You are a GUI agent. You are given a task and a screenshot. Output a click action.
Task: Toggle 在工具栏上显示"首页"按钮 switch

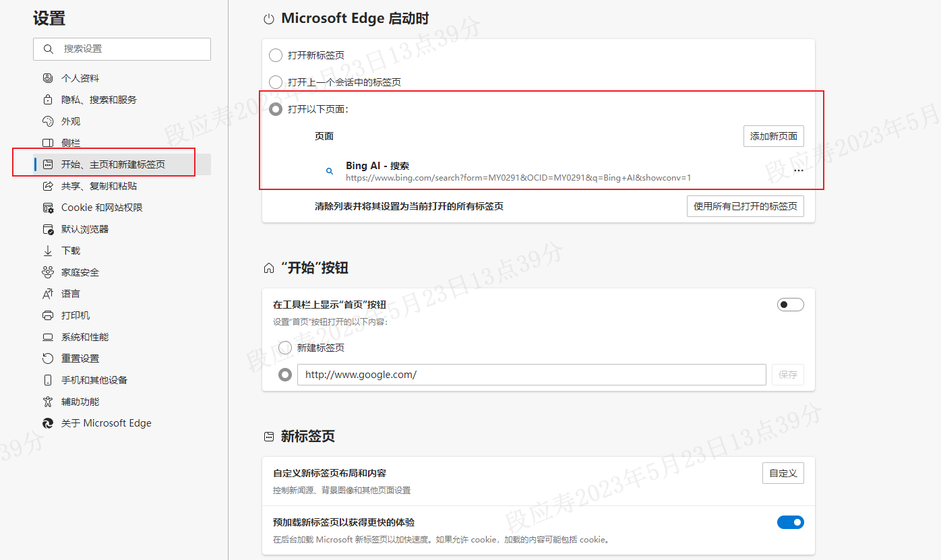tap(791, 305)
